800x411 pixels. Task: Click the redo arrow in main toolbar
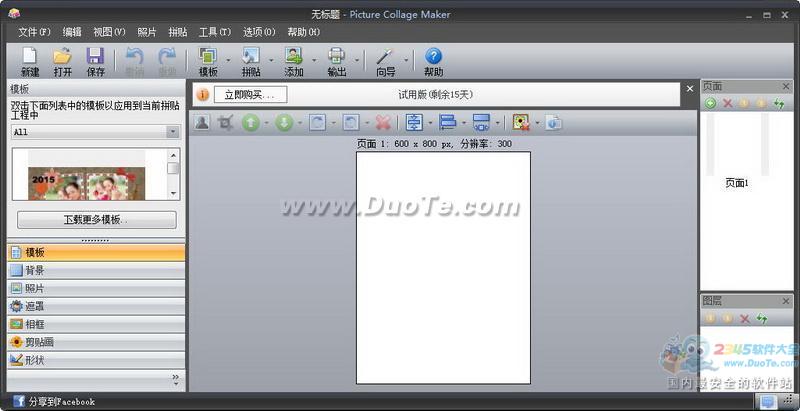tap(167, 56)
